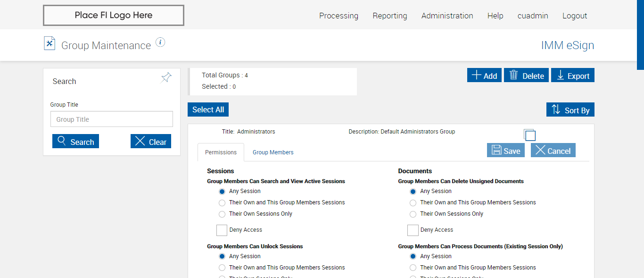Check Deny Access under Search and View Sessions
The width and height of the screenshot is (644, 278).
[222, 230]
